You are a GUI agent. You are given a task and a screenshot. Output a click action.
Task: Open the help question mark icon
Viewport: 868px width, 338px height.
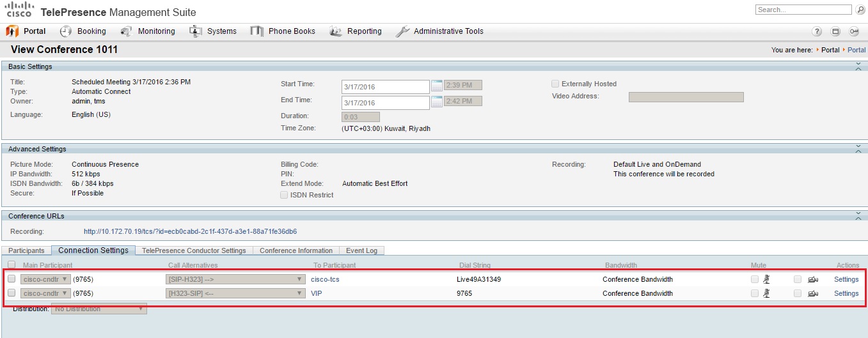[x=817, y=31]
